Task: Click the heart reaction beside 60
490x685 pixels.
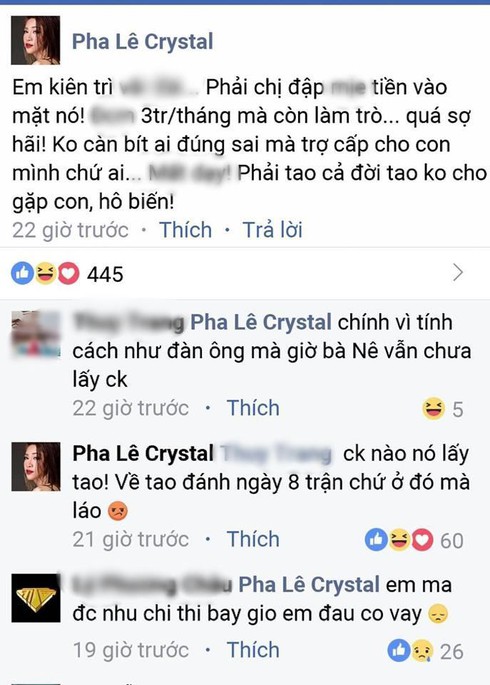Action: pos(422,540)
